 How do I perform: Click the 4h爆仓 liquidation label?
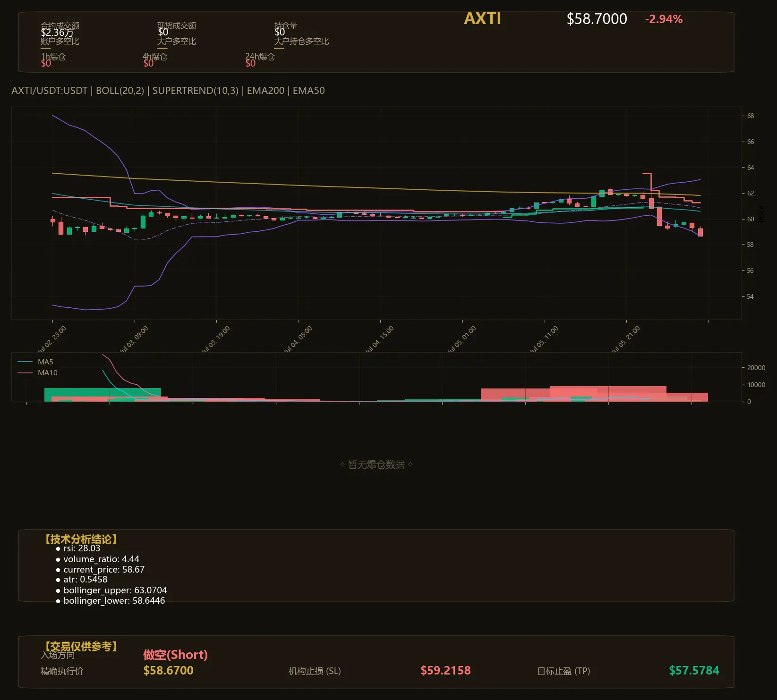pyautogui.click(x=155, y=57)
